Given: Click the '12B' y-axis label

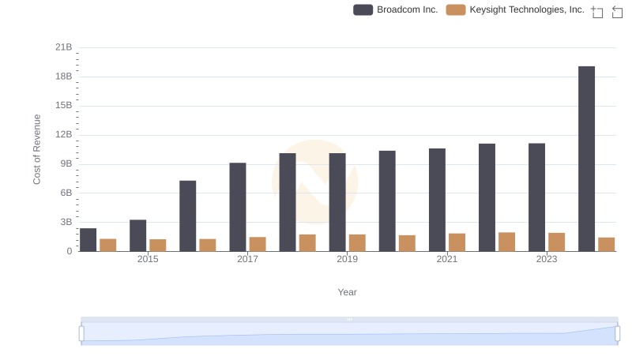Looking at the screenshot, I should [64, 134].
